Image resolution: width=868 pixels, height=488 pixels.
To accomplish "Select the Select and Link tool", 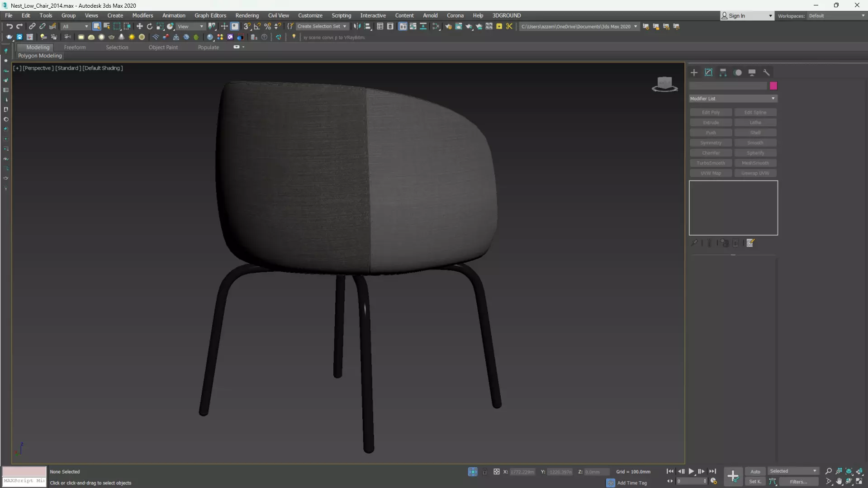I will tap(32, 26).
